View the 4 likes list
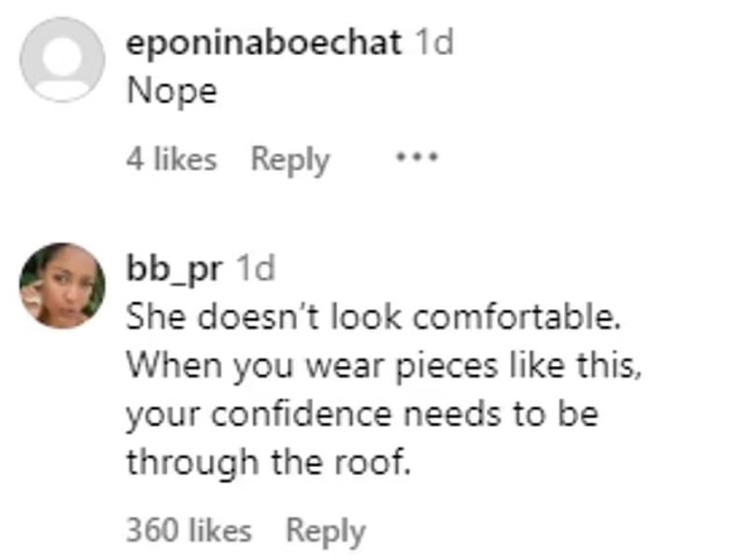 pyautogui.click(x=171, y=160)
